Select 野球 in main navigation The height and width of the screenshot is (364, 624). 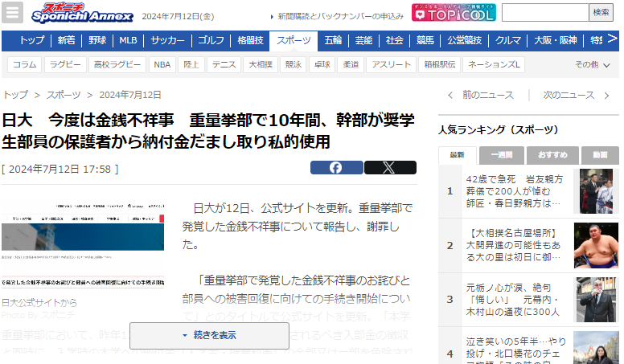(x=97, y=40)
